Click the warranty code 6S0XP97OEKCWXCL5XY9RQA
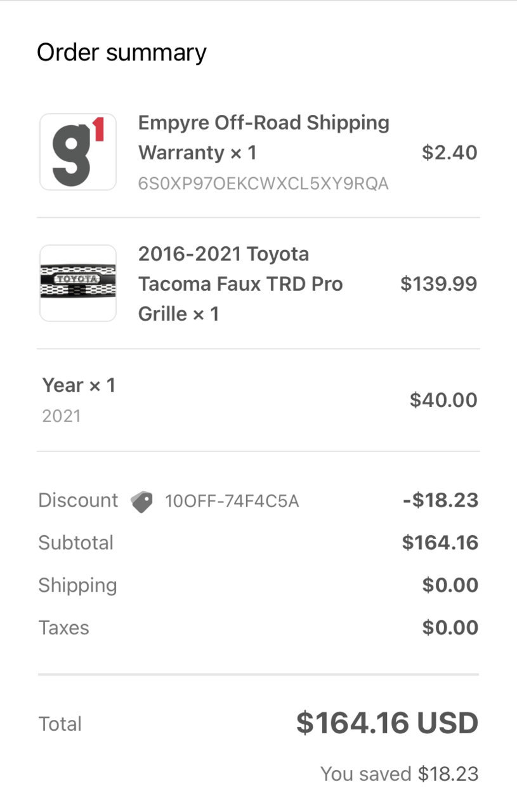Image resolution: width=517 pixels, height=812 pixels. 263,183
